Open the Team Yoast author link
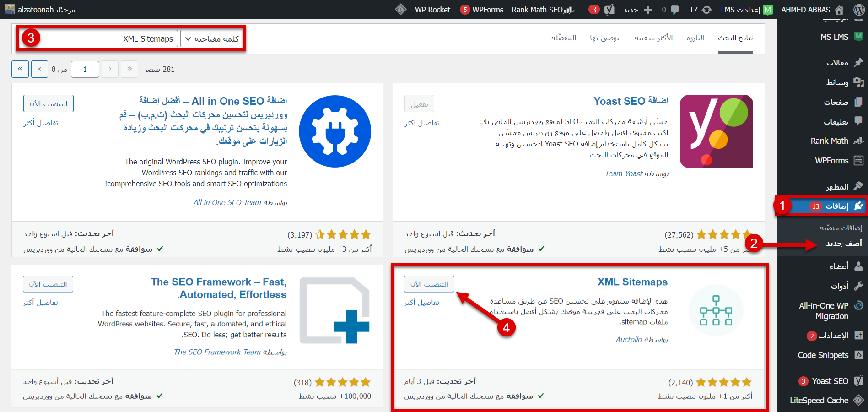This screenshot has height=412, width=868. pos(623,173)
